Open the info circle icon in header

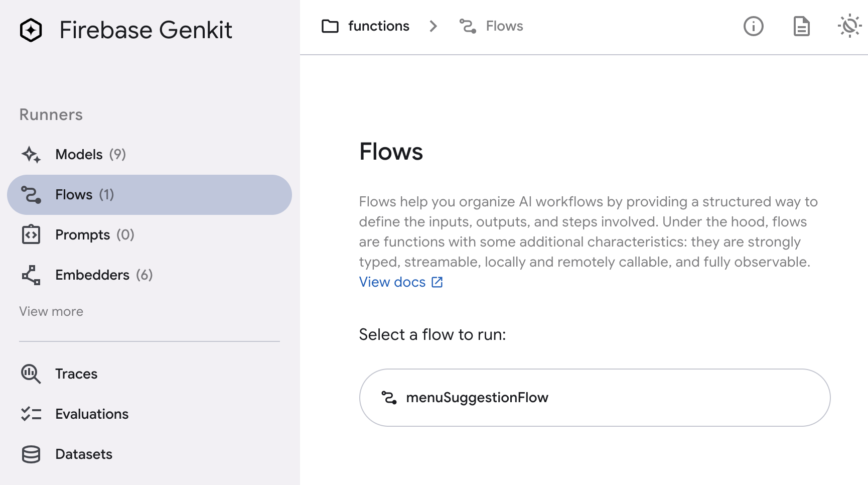(x=753, y=26)
